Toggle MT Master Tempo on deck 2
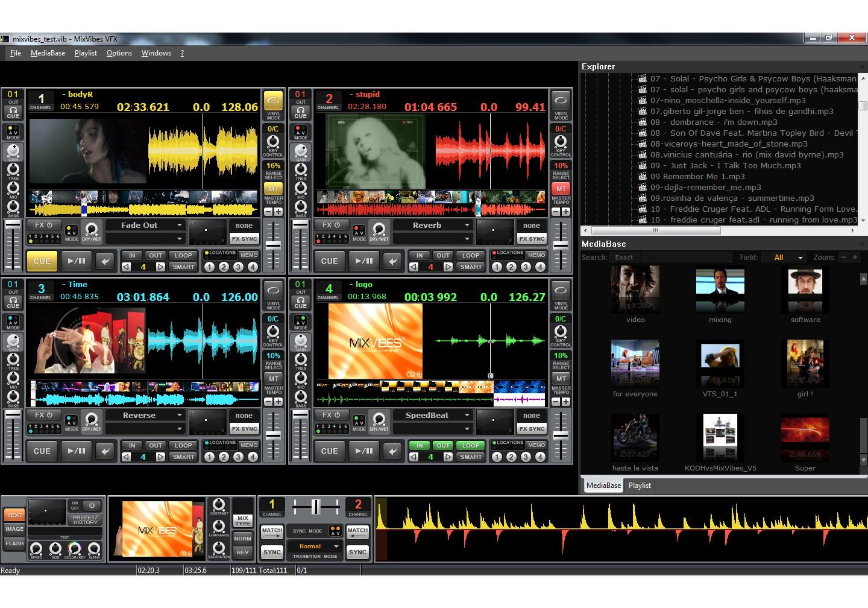Screen dimensions: 868x608 (x=561, y=189)
